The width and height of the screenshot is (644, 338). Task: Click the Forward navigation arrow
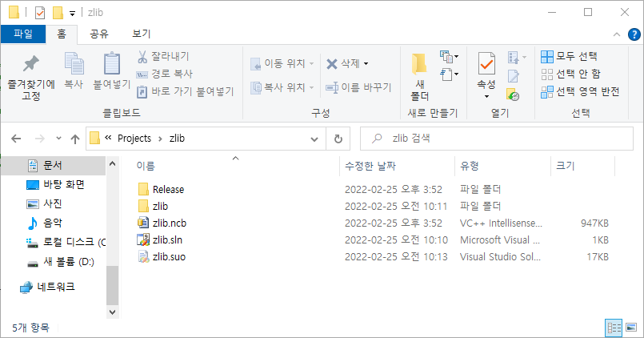point(39,139)
